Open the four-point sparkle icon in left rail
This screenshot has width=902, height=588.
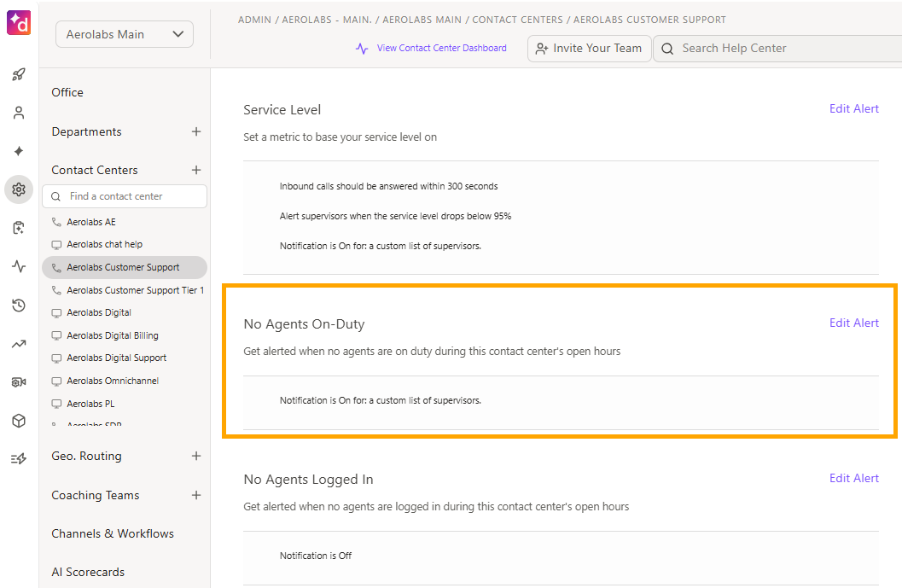19,151
